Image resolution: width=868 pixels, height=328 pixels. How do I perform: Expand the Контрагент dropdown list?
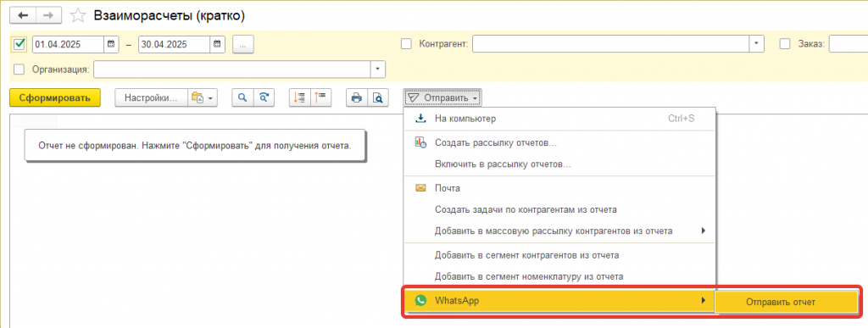click(757, 44)
